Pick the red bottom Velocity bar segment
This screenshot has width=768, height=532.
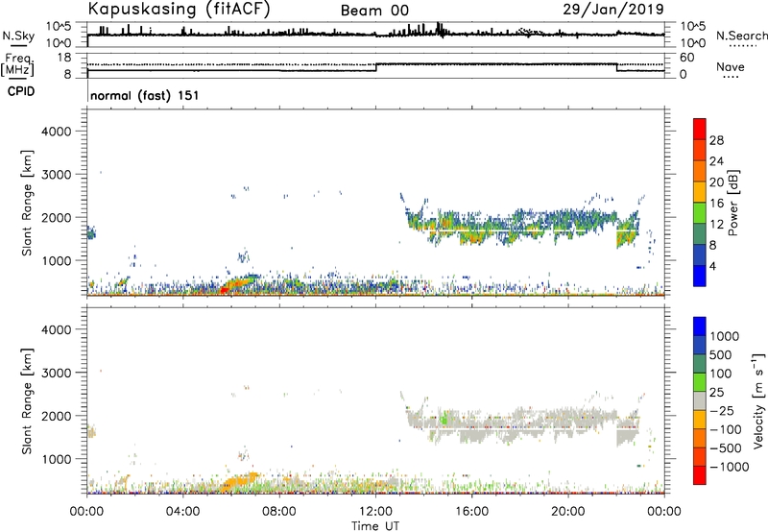pyautogui.click(x=700, y=475)
